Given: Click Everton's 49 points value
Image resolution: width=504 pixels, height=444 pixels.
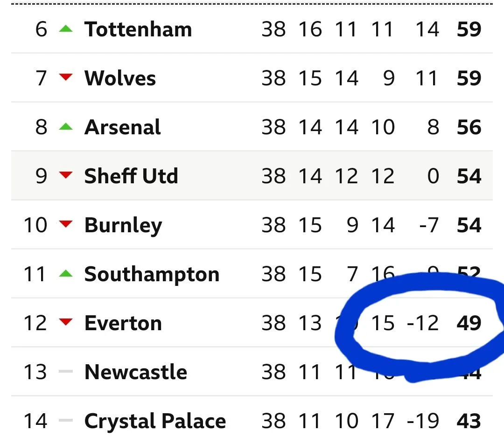Looking at the screenshot, I should click(x=469, y=323).
